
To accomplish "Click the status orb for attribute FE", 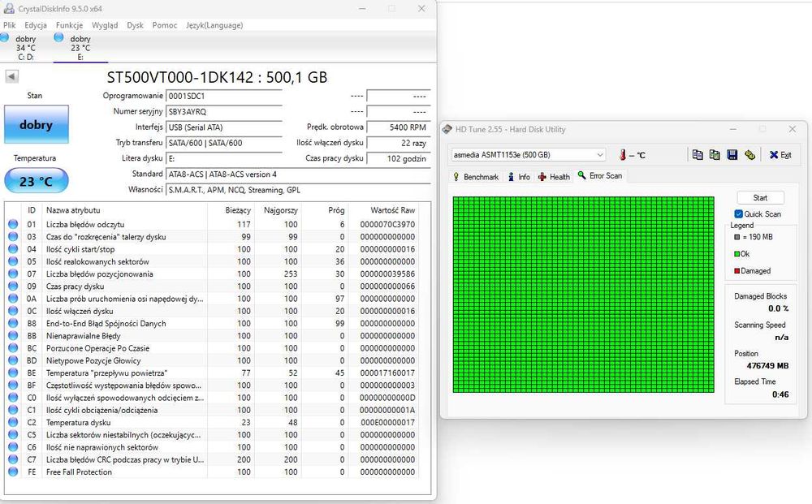I will coord(14,472).
